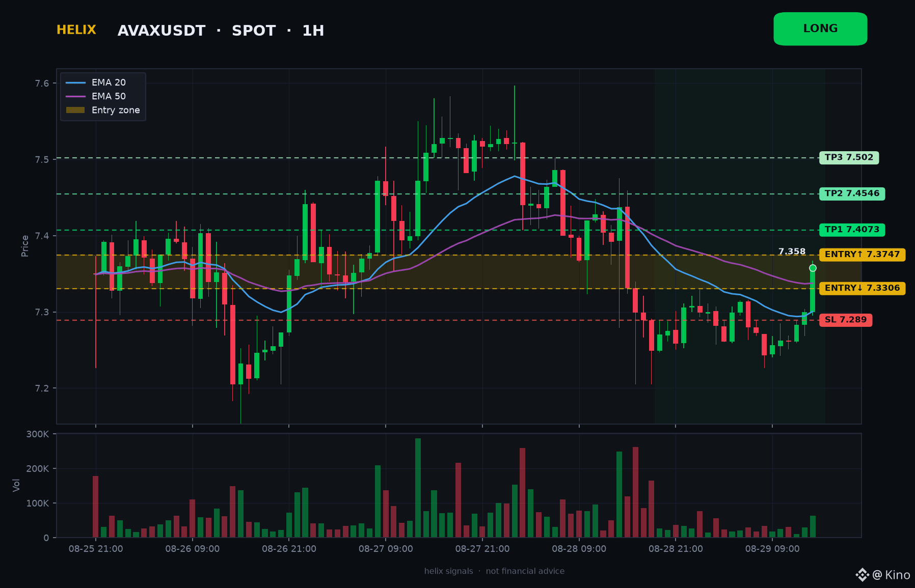Click the 7.5 price axis tick

pyautogui.click(x=42, y=160)
